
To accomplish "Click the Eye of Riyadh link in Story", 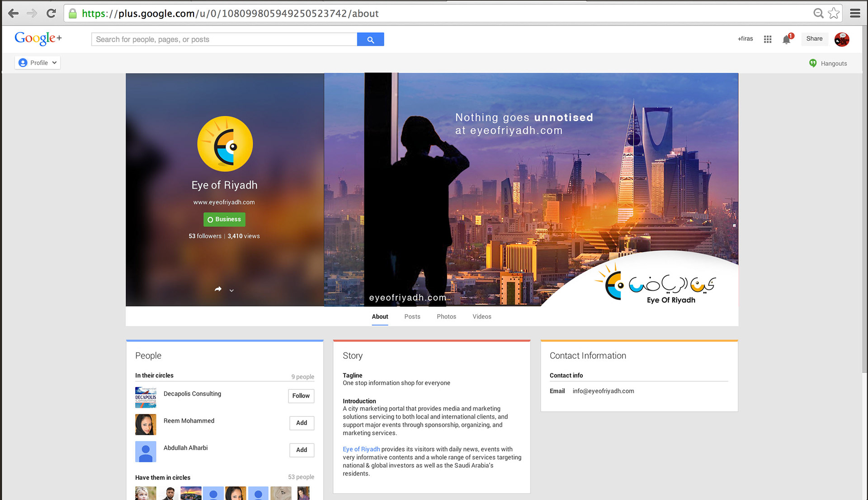I will tap(361, 449).
